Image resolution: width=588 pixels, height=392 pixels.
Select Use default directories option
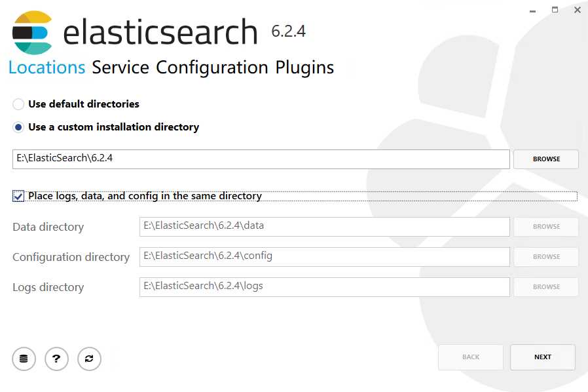pos(18,104)
